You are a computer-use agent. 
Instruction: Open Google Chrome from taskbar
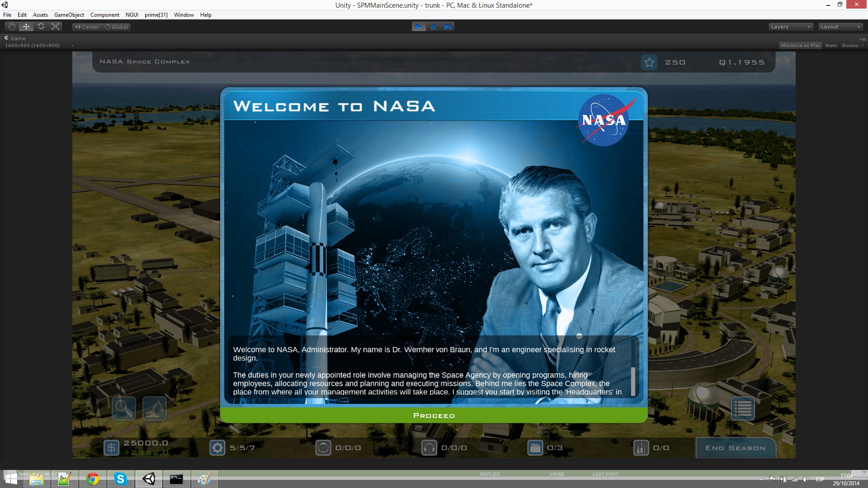pyautogui.click(x=93, y=479)
